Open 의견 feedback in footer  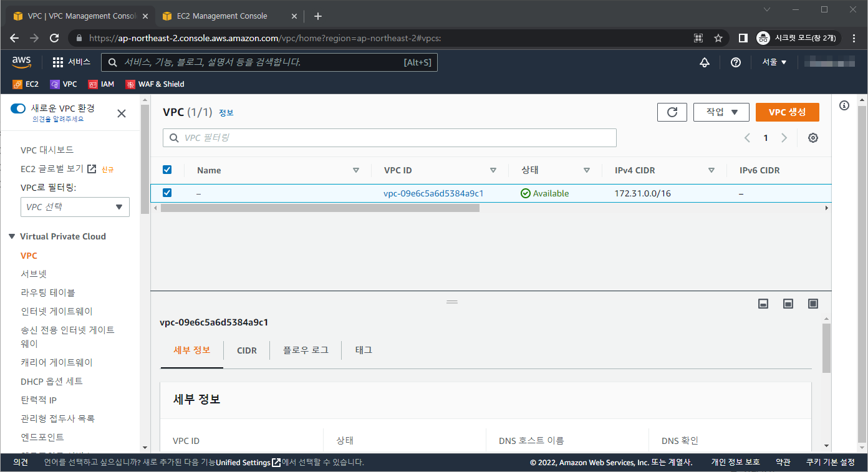point(21,463)
